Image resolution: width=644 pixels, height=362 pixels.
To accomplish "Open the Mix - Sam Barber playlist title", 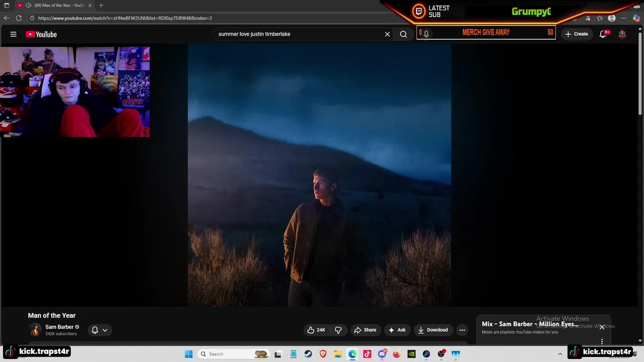I will click(530, 324).
